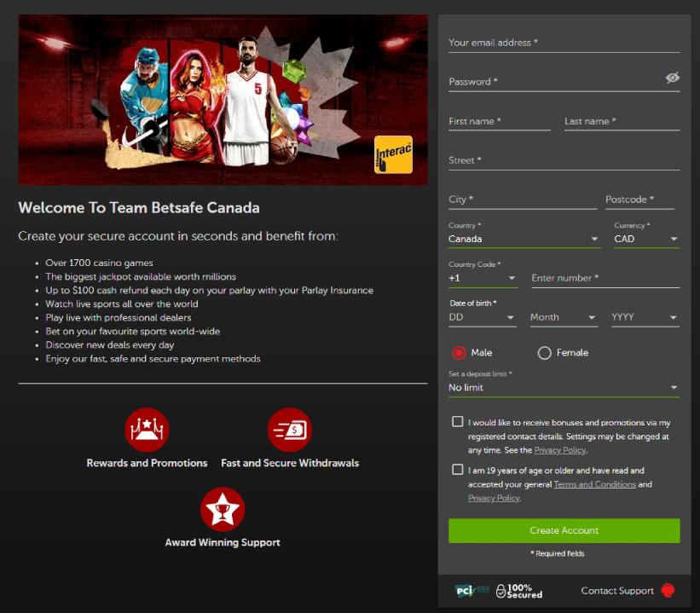This screenshot has height=613, width=700.
Task: Click the Street address field
Action: coord(564,160)
